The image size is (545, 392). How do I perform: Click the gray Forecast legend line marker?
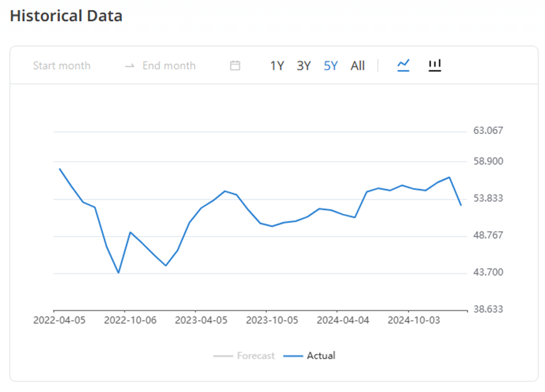pyautogui.click(x=223, y=356)
